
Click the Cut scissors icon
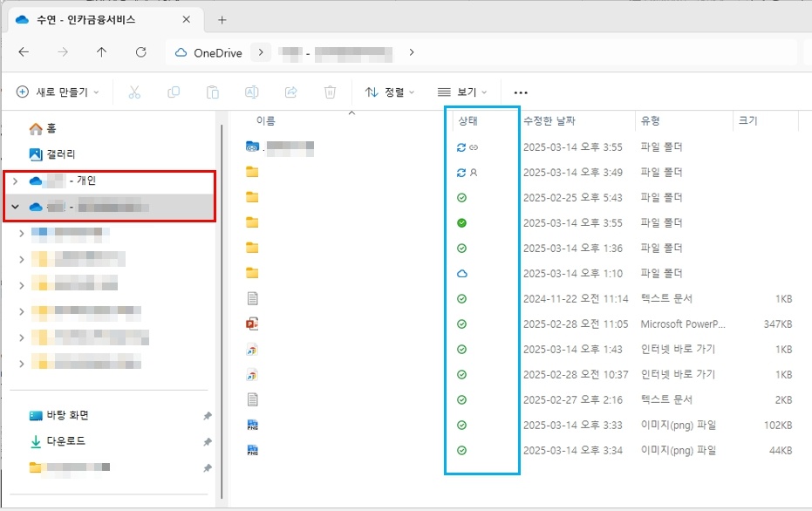coord(134,92)
